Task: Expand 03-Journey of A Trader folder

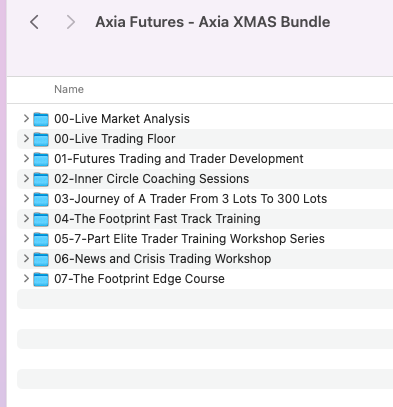Action: click(x=26, y=198)
